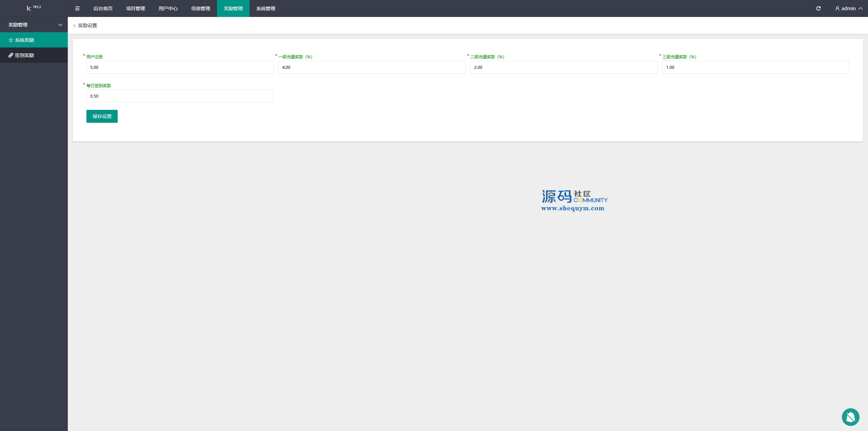Viewport: 868px width, 431px height.
Task: Click the 三级充值奖励 input field
Action: [755, 67]
